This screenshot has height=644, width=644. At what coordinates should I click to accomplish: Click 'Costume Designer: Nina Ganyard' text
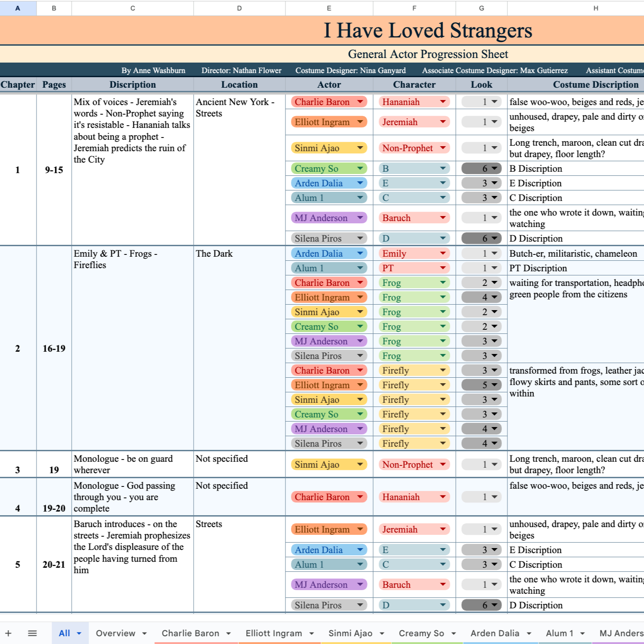(x=350, y=70)
